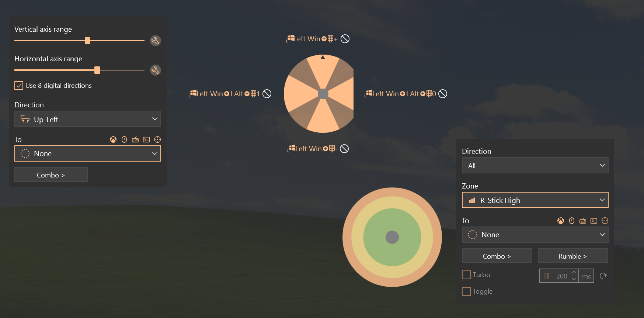Enable the Turbo checkbox
The width and height of the screenshot is (644, 318).
pos(466,275)
